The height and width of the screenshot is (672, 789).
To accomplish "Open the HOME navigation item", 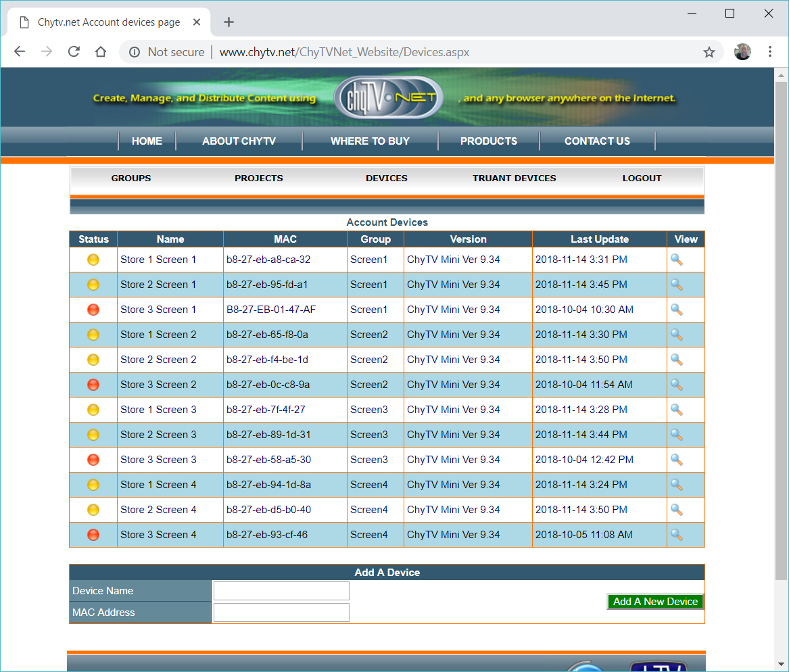I will pyautogui.click(x=147, y=141).
